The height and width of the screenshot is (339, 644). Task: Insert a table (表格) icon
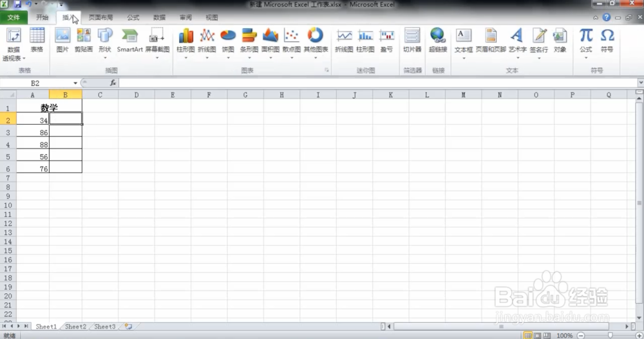pyautogui.click(x=37, y=41)
